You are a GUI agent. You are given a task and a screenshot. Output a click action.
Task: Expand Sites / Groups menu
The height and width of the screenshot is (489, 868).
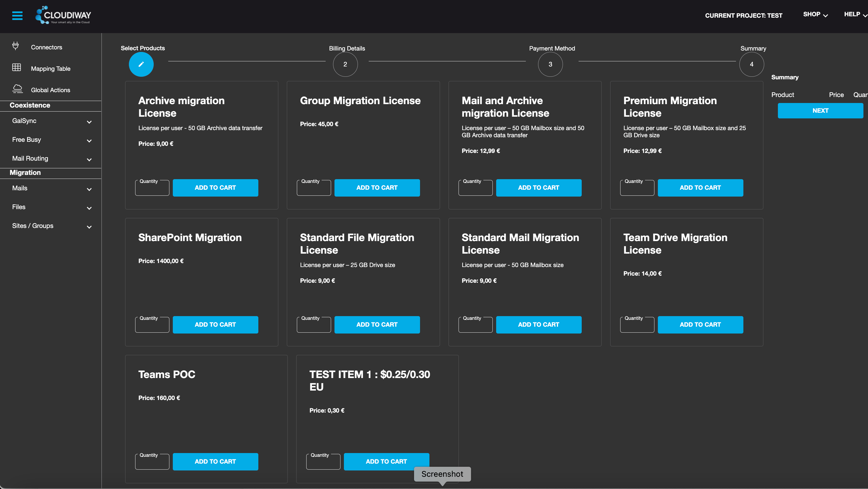(89, 227)
